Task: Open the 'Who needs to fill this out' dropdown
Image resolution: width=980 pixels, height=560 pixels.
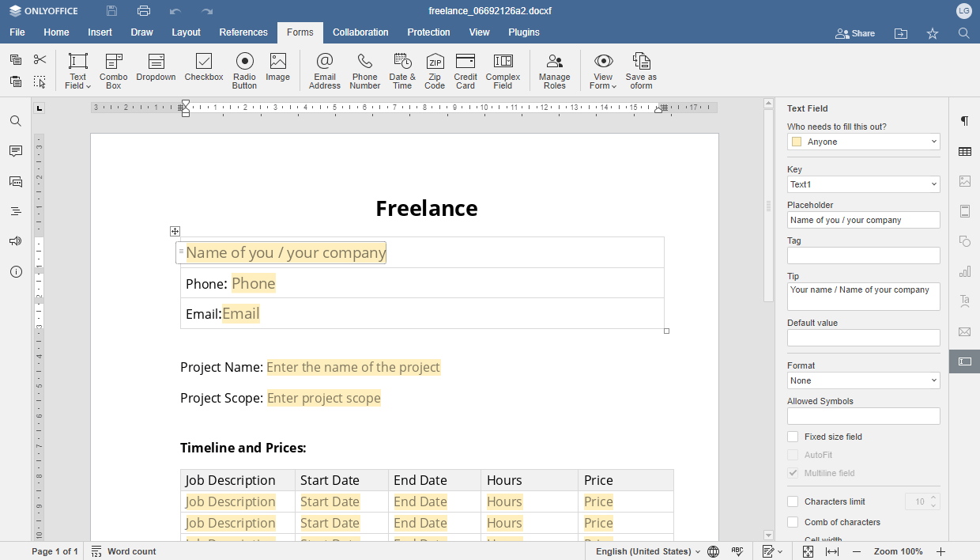Action: pos(863,142)
